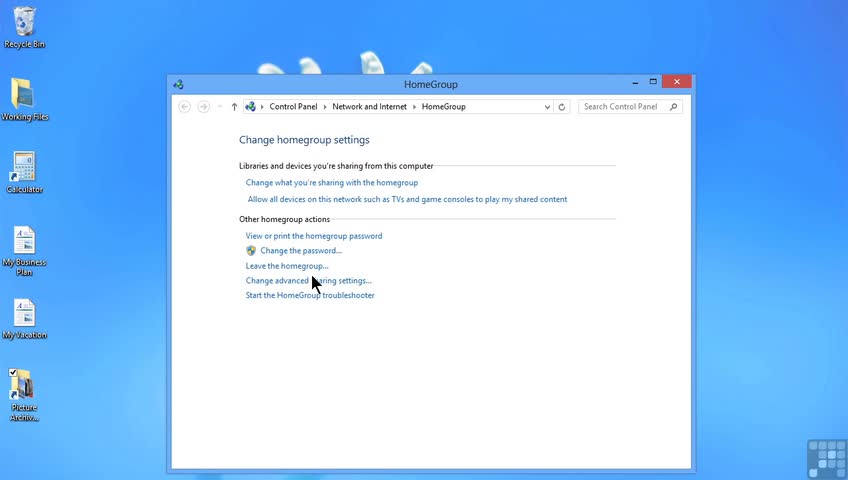Close the HomeGroup window
848x480 pixels.
point(677,82)
